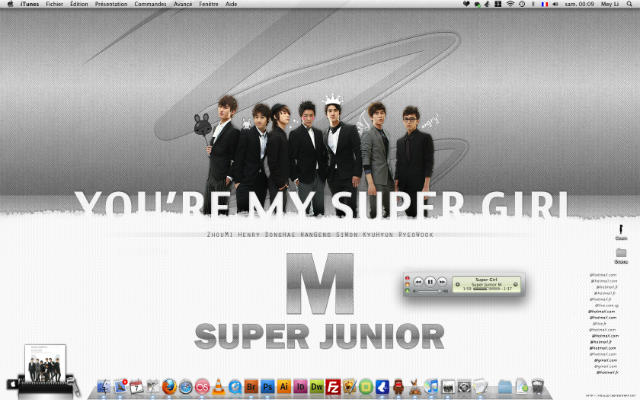Image resolution: width=640 pixels, height=400 pixels.
Task: Open the Avancé menu
Action: [x=182, y=4]
